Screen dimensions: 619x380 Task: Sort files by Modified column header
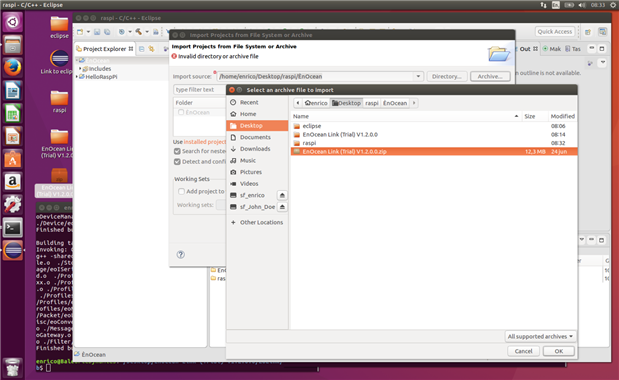click(x=563, y=116)
